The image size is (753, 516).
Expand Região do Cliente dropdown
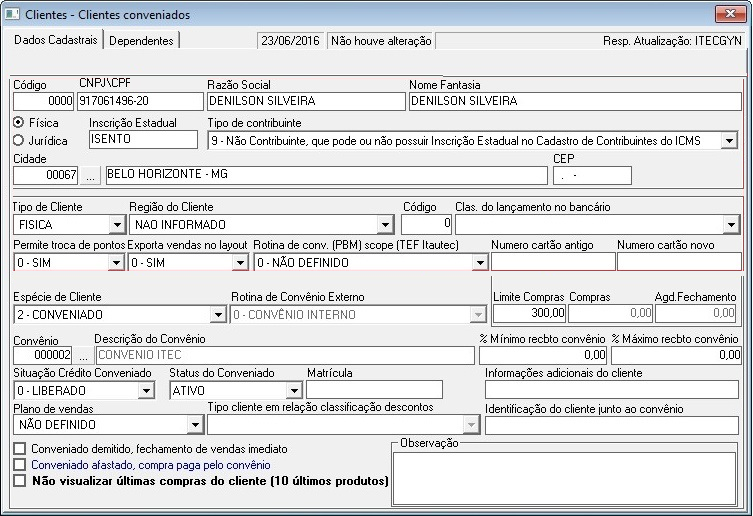(385, 225)
